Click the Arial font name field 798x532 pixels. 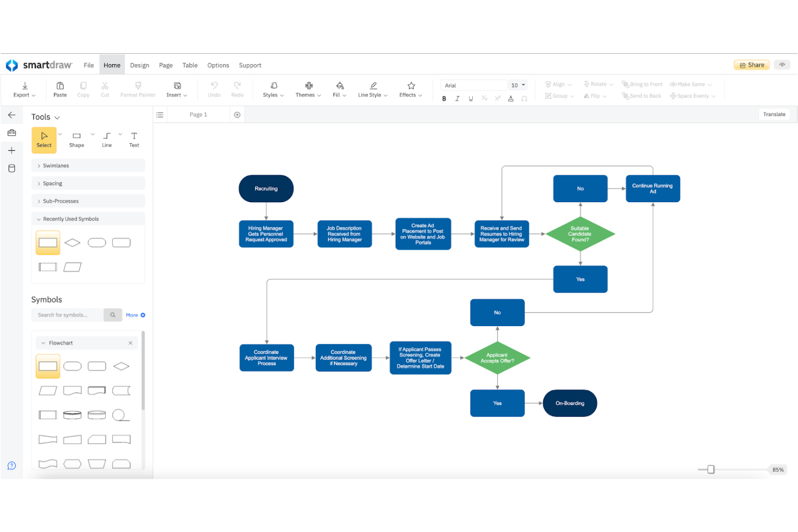473,85
